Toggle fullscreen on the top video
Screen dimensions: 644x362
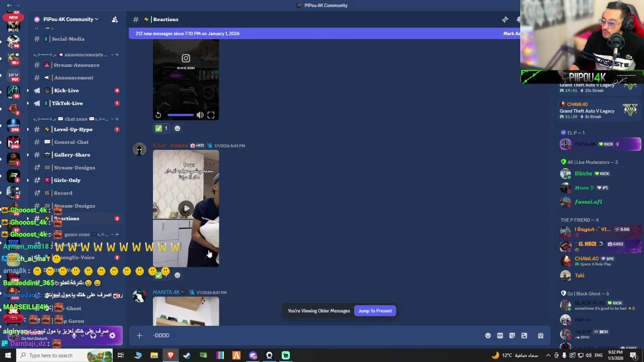coord(211,115)
